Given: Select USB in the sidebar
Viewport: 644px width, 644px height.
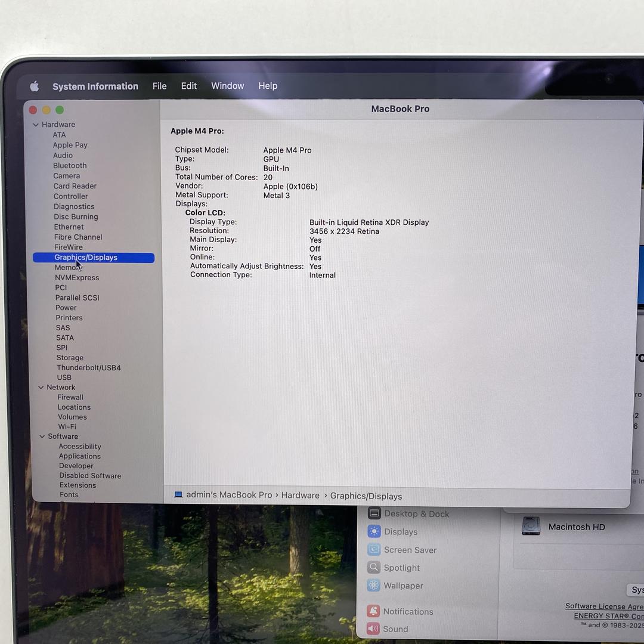Looking at the screenshot, I should [64, 377].
